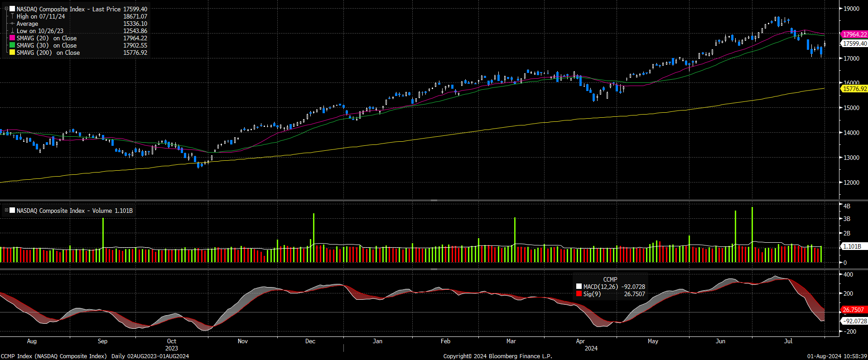The height and width of the screenshot is (360, 868).
Task: Select 'NASDAQ Composite Index - Last Price' legend label
Action: (x=69, y=9)
